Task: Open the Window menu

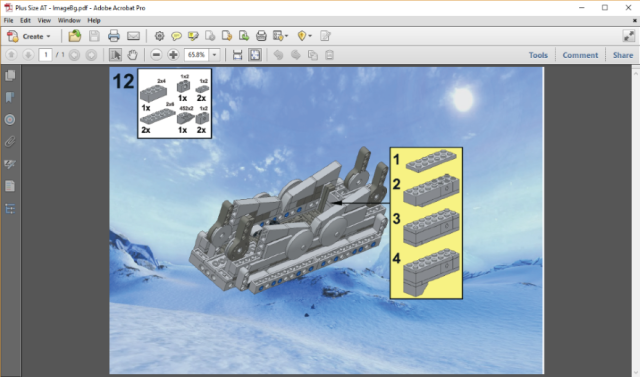Action: (69, 20)
